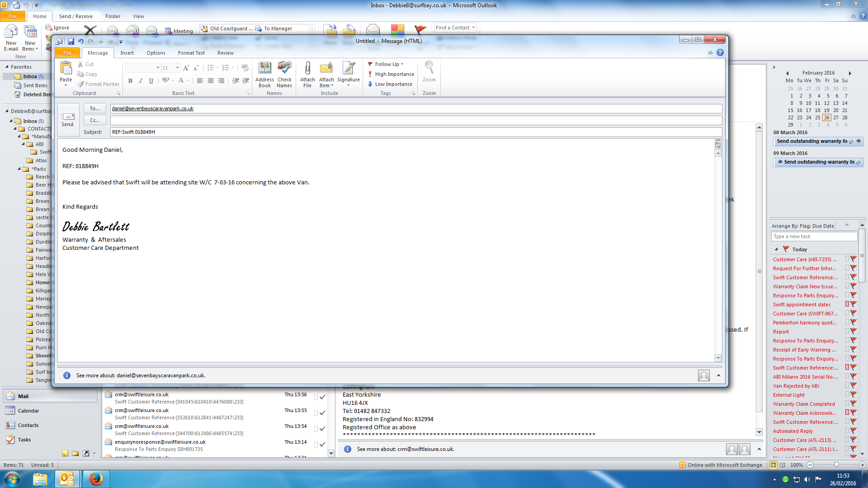Click the Send button

(x=67, y=119)
